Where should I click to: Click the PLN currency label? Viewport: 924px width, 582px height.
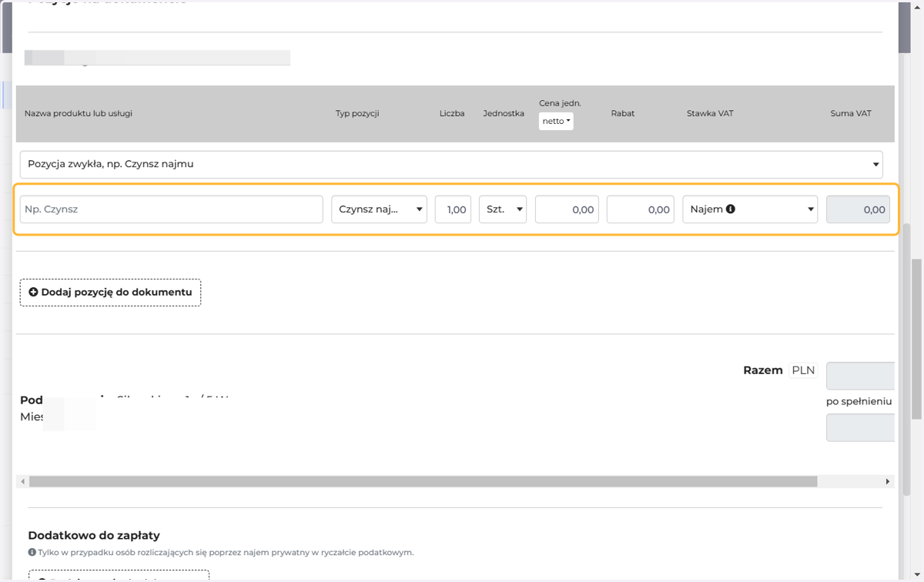803,370
